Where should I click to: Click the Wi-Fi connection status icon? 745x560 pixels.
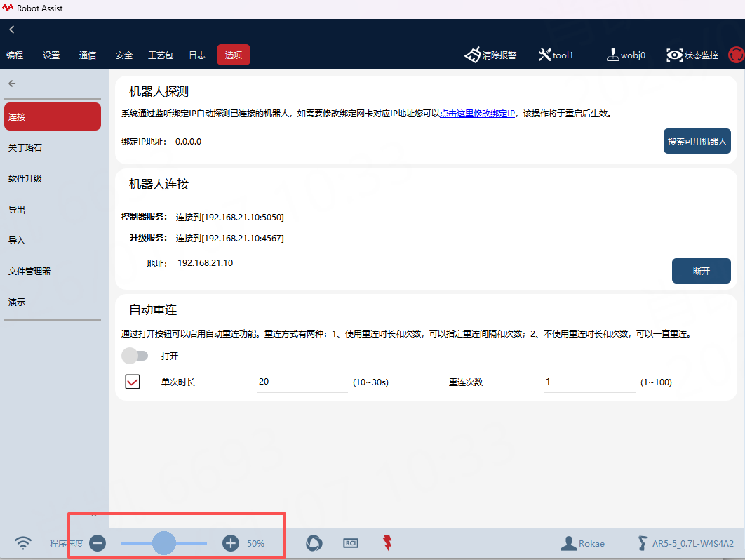click(24, 542)
